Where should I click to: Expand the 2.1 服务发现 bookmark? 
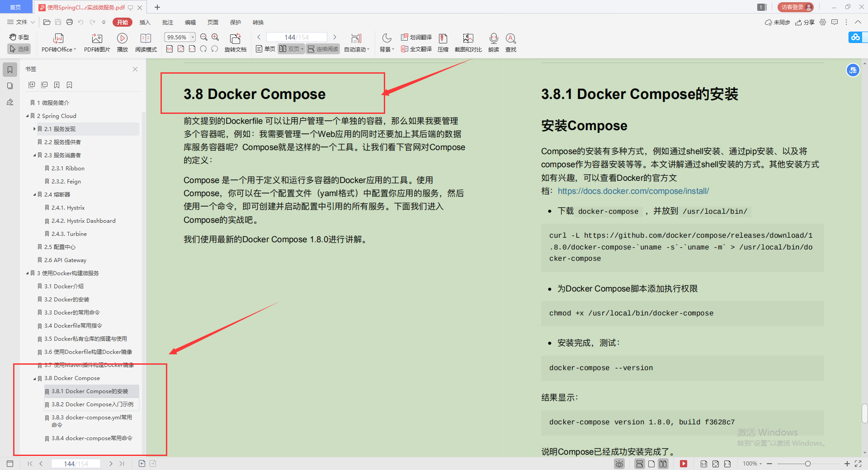(x=34, y=129)
